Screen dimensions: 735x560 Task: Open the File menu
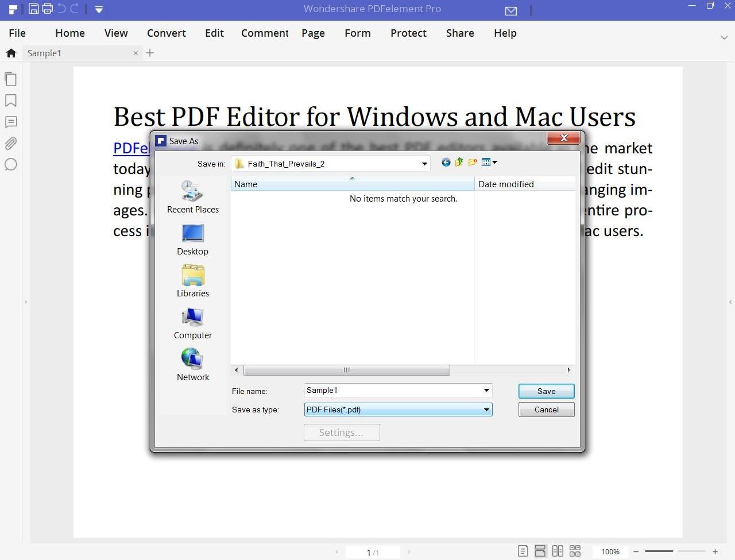click(x=17, y=33)
